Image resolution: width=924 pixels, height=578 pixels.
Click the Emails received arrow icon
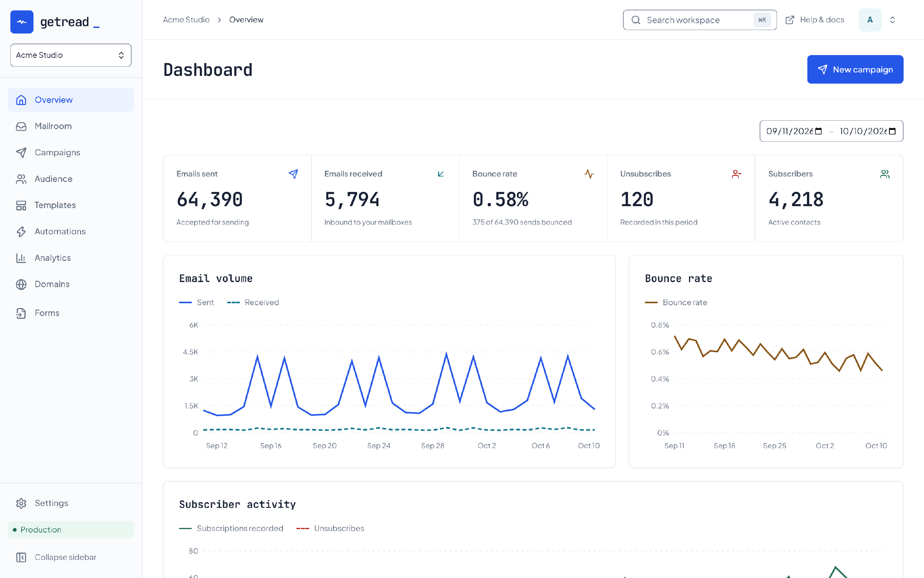coord(441,174)
